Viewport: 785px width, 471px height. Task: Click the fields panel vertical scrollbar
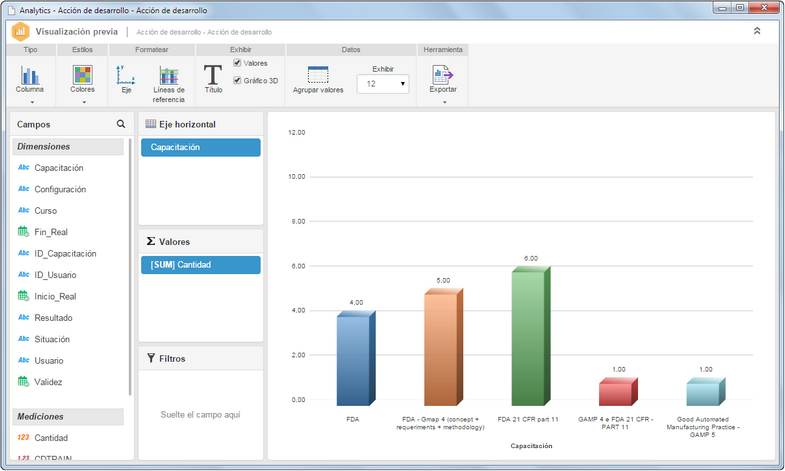[130, 265]
